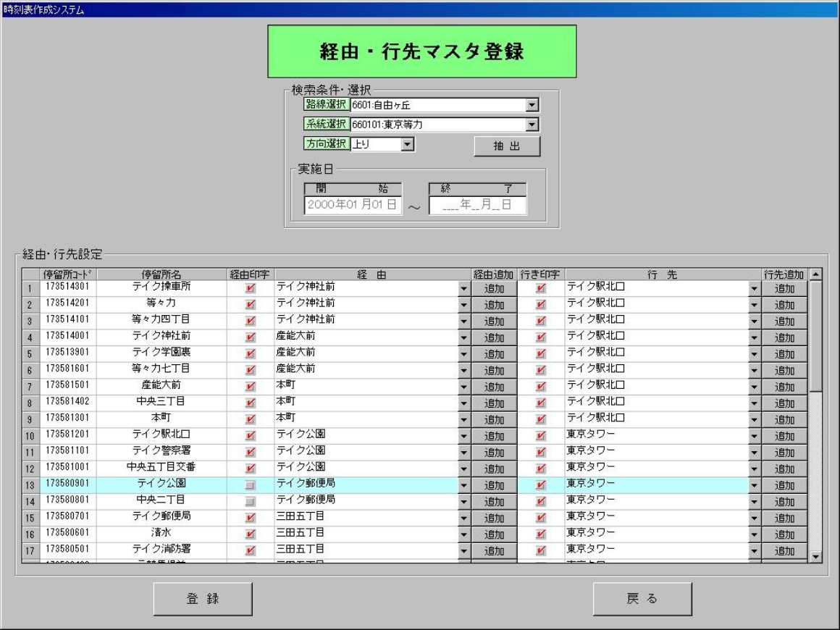Toggle 経由印字 checkbox in row 4 テイク神社前
This screenshot has height=630, width=840.
[250, 337]
